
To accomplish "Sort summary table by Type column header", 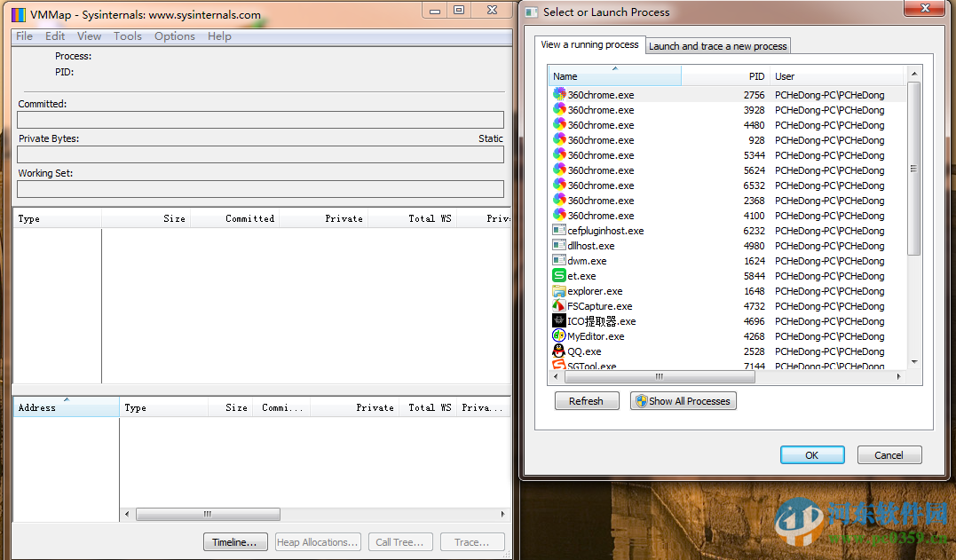I will pos(58,218).
